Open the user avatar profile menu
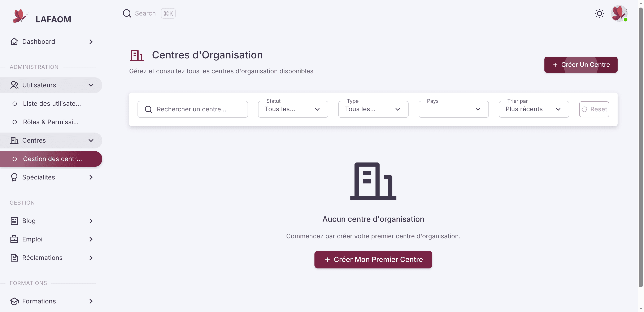 [619, 13]
